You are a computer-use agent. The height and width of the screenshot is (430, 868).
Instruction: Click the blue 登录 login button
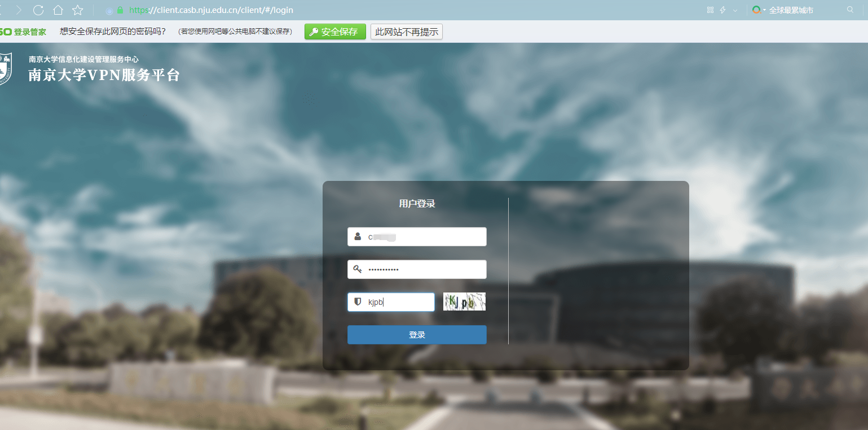click(417, 335)
